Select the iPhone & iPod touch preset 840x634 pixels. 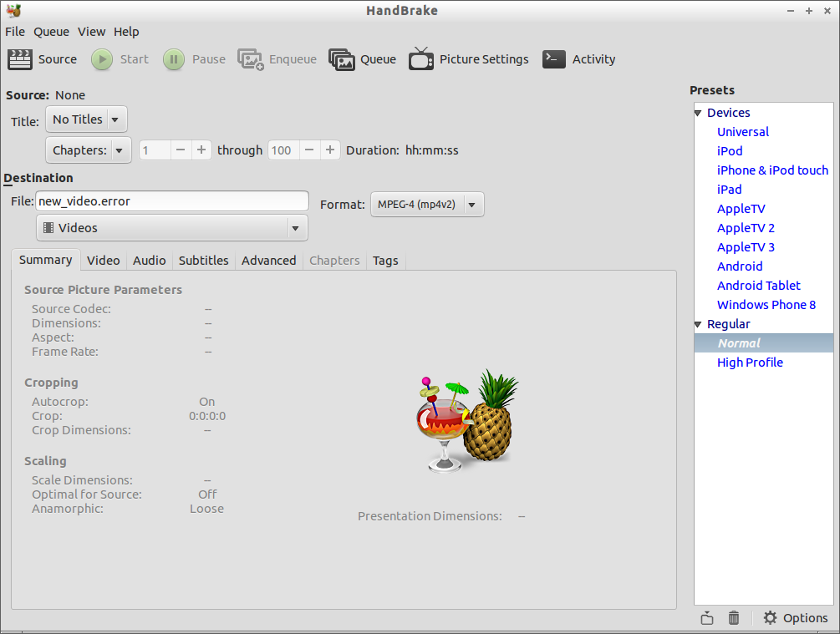[x=772, y=170]
